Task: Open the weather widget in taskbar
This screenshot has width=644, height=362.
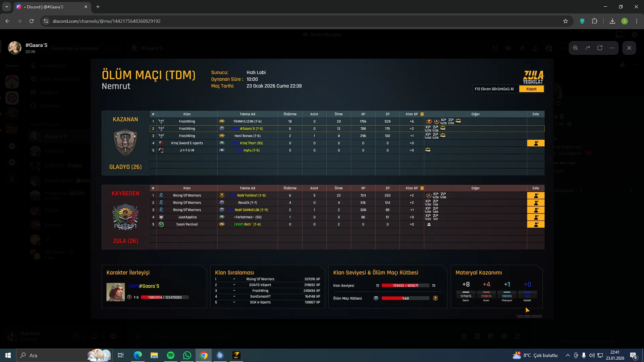Action: [x=535, y=355]
